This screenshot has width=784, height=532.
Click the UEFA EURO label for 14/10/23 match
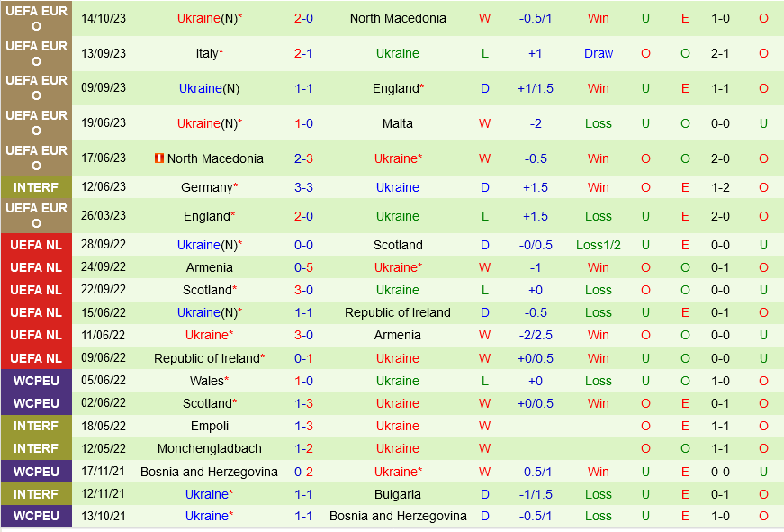36,18
